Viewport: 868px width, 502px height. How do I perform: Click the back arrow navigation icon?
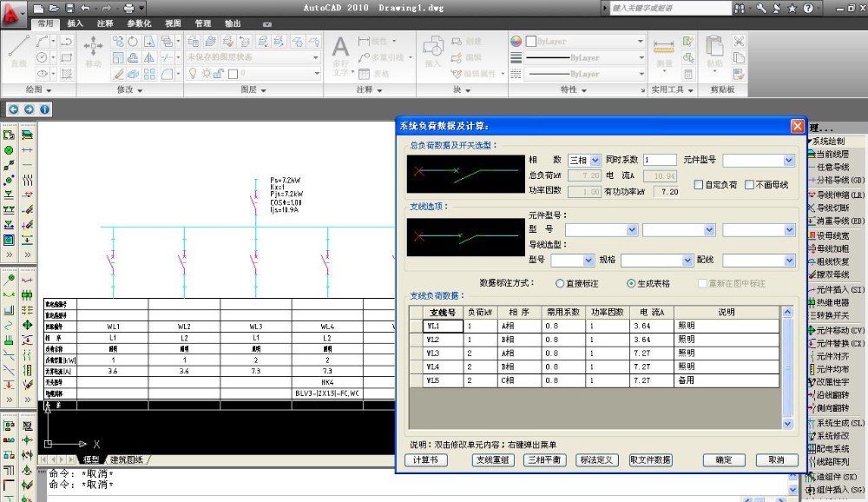click(13, 109)
